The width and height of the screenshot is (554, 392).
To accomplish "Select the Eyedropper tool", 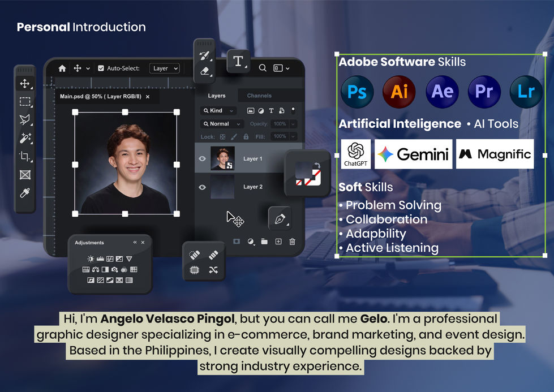I will [x=25, y=193].
